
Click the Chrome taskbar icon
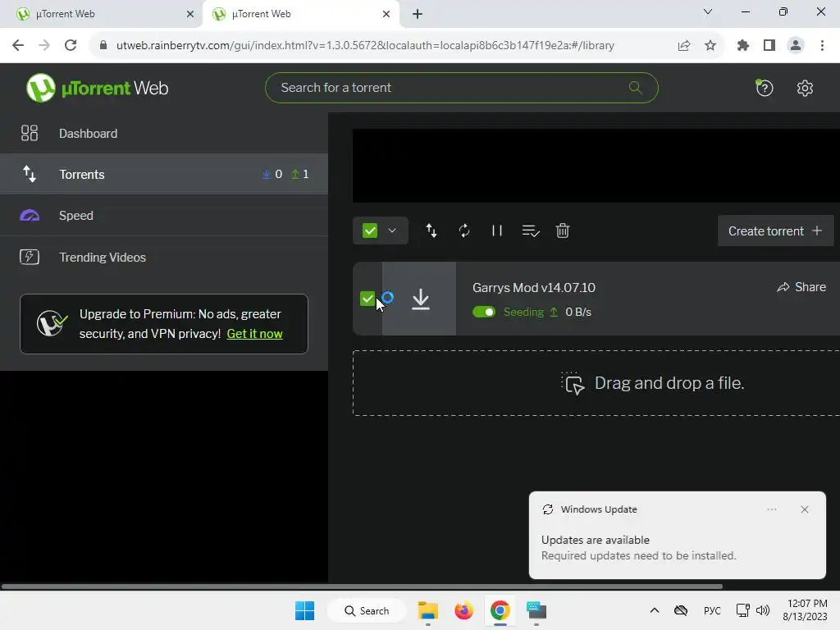click(500, 610)
